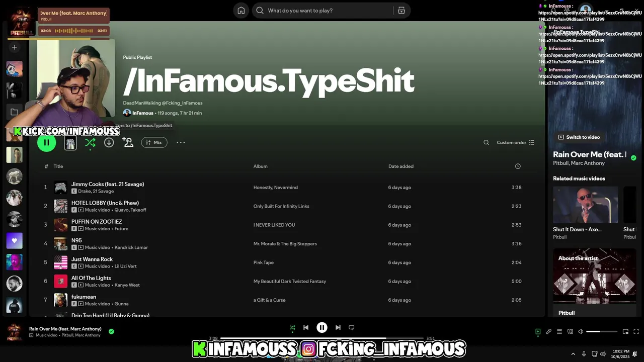The image size is (644, 362).
Task: Open the Custom order sort dropdown
Action: [x=515, y=142]
